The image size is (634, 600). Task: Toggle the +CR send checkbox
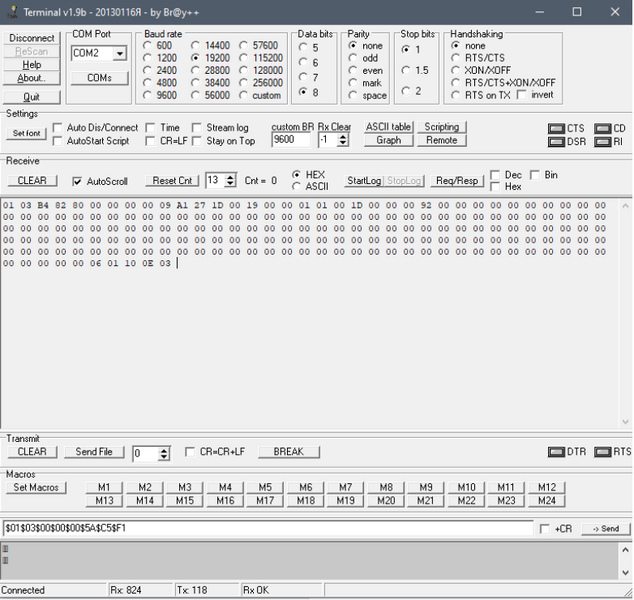(x=545, y=529)
